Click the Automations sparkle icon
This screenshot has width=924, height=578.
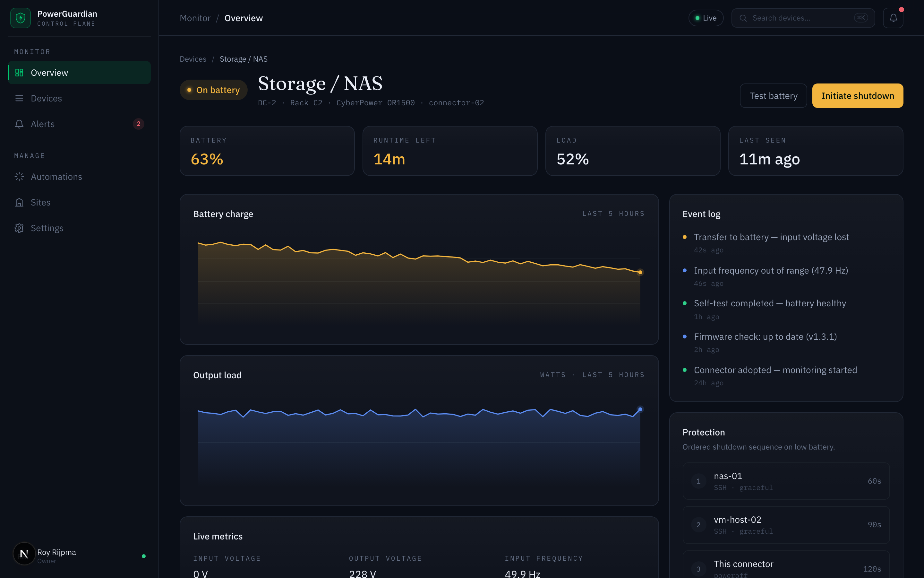[x=19, y=177]
